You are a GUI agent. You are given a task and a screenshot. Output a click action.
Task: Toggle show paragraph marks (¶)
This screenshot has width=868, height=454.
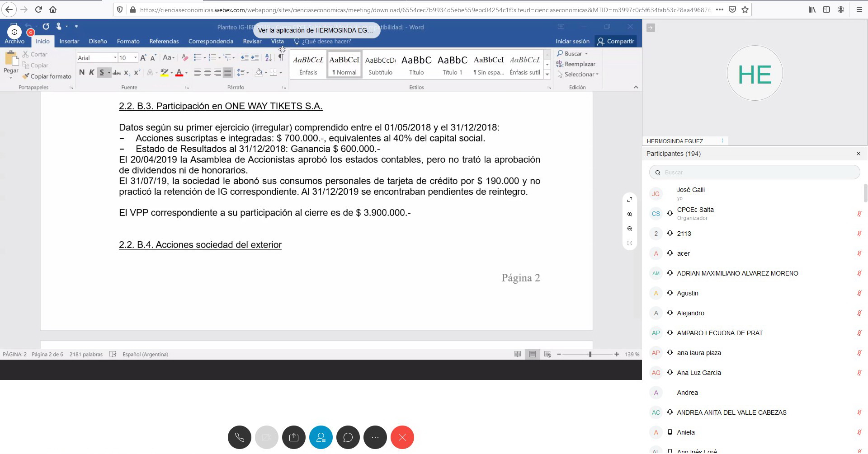[281, 57]
